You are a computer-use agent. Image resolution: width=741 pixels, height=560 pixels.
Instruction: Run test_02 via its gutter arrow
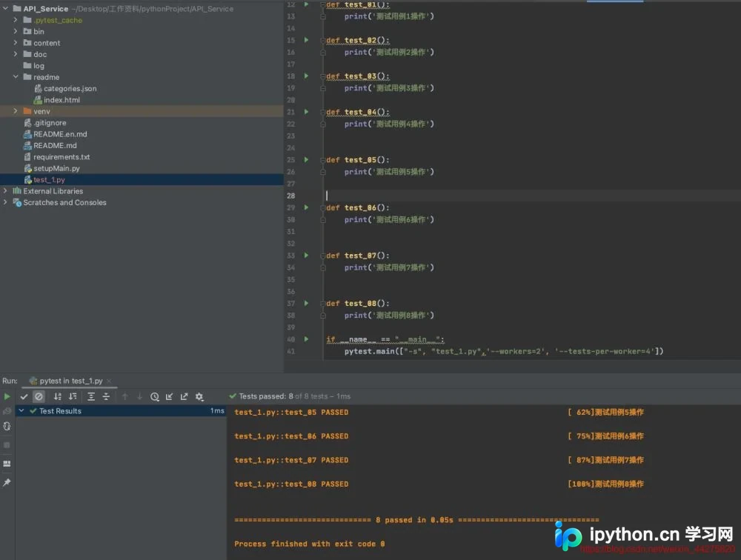click(306, 40)
